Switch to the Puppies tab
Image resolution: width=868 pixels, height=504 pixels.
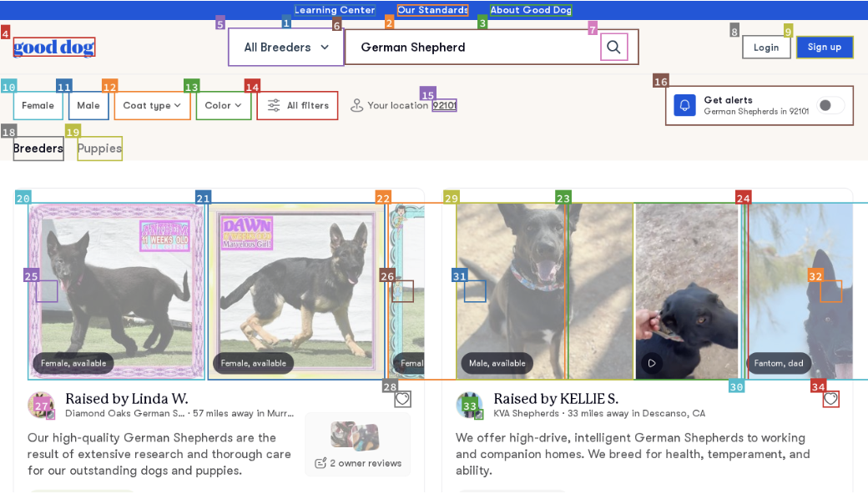99,149
